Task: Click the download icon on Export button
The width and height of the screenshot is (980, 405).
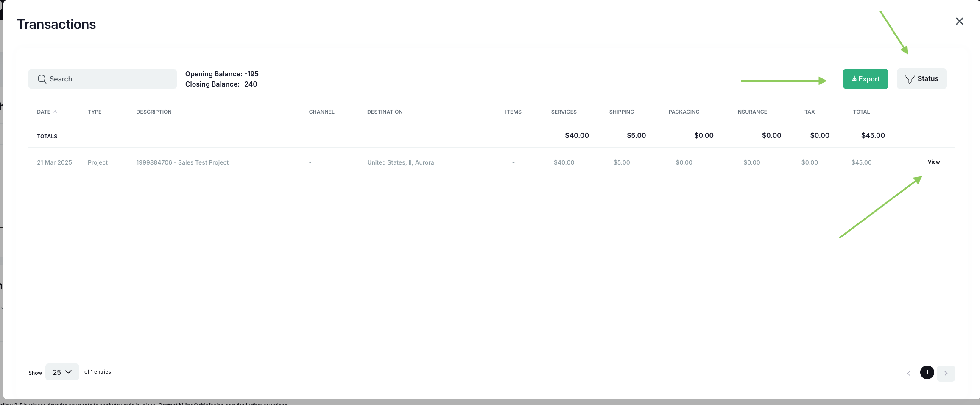Action: click(x=854, y=79)
